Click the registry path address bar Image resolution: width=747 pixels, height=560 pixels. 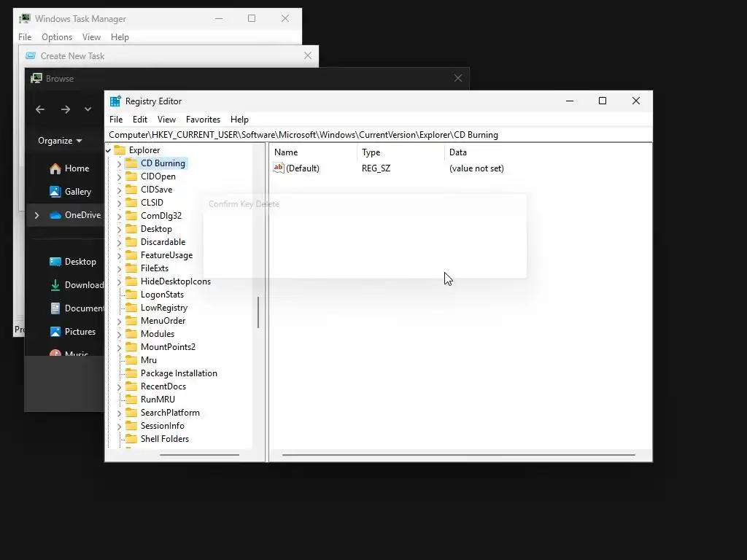tap(379, 135)
